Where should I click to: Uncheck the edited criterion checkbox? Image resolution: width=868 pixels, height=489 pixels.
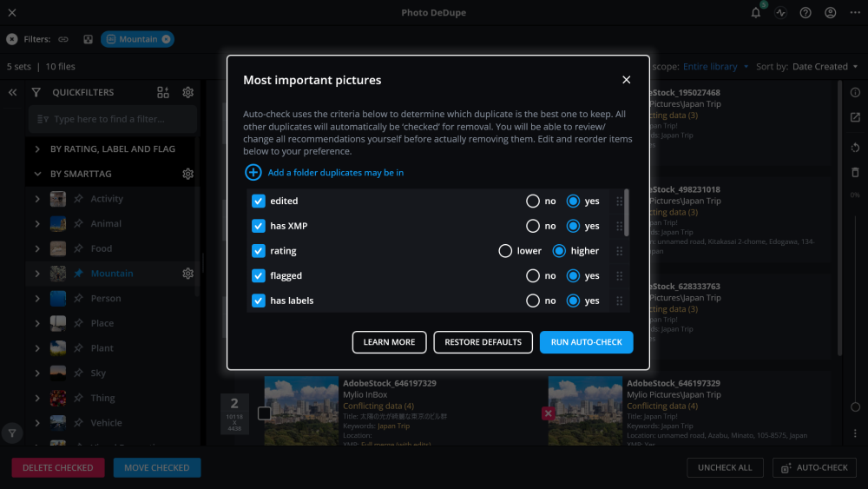(258, 201)
